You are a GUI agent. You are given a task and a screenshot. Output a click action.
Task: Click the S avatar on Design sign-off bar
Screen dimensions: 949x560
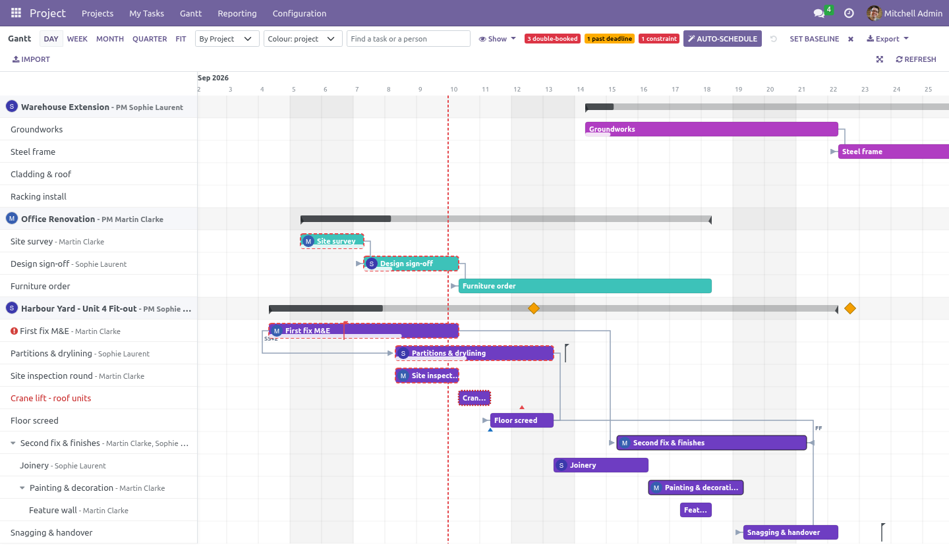tap(372, 264)
